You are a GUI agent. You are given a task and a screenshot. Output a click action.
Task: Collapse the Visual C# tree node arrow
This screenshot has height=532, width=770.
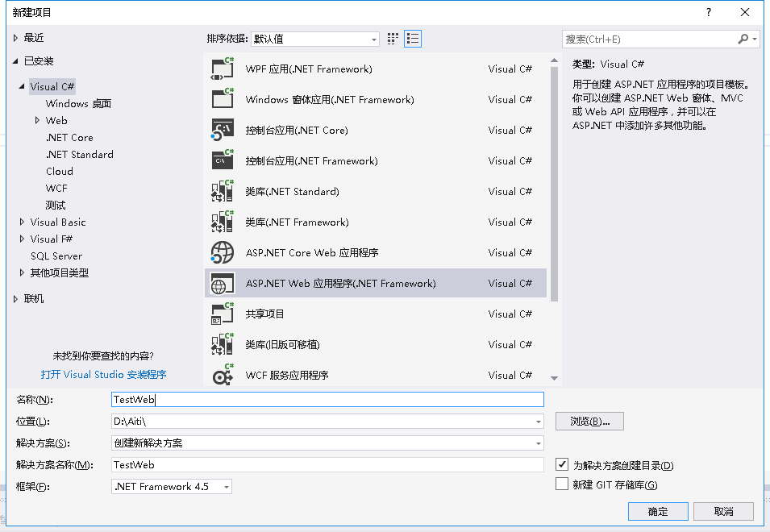[22, 86]
